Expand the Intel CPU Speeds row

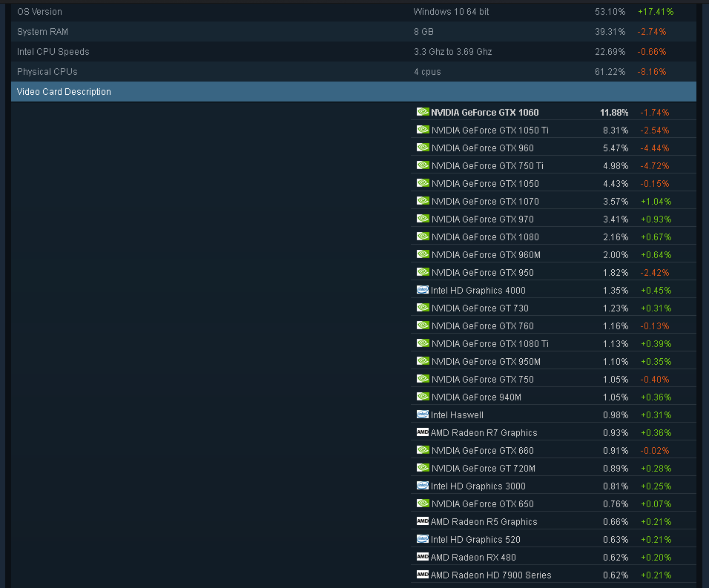click(x=354, y=51)
